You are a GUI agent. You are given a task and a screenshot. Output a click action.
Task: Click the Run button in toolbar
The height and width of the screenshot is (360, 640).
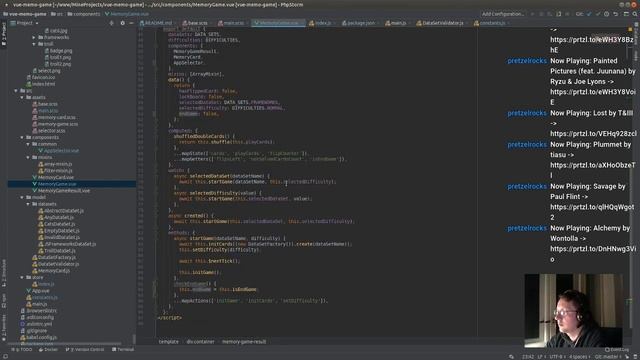click(533, 14)
